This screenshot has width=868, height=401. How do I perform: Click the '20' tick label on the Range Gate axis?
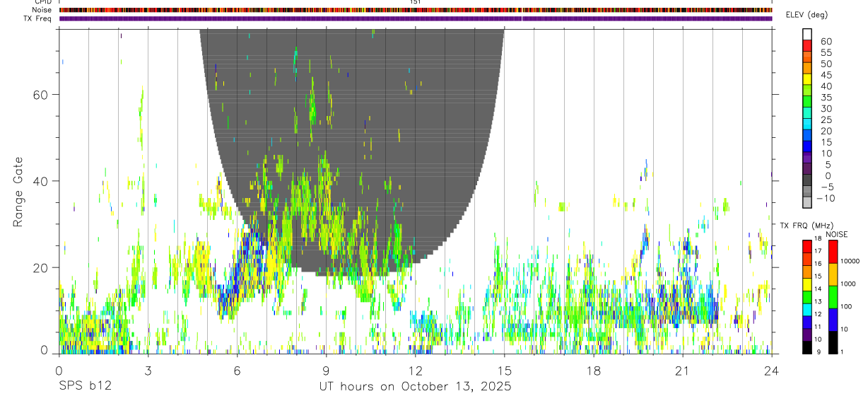(x=42, y=268)
